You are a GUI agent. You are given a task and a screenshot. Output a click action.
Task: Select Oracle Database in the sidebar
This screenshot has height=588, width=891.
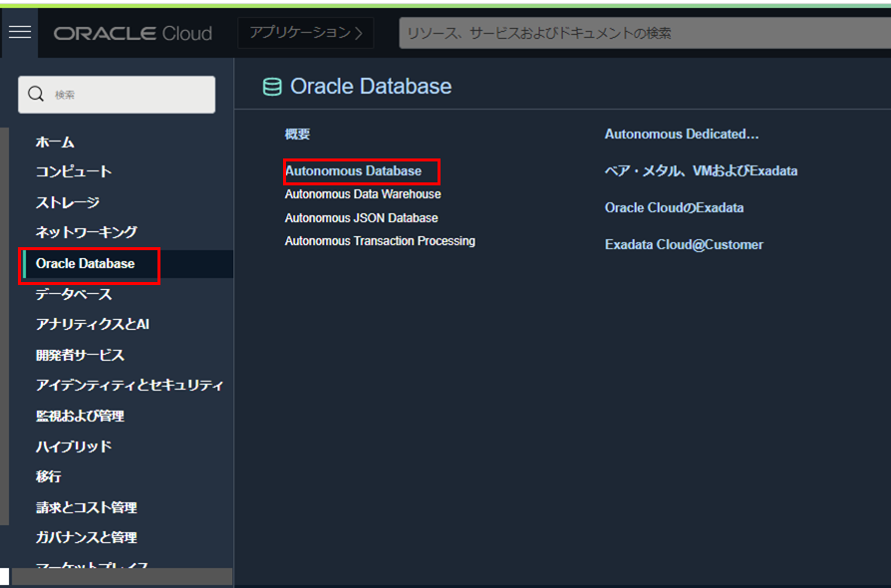point(85,264)
